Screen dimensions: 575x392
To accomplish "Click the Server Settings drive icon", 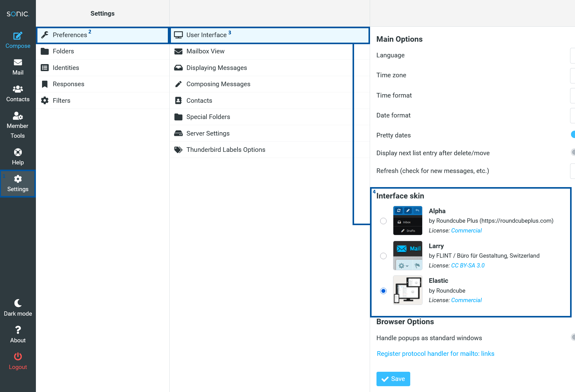I will [178, 133].
